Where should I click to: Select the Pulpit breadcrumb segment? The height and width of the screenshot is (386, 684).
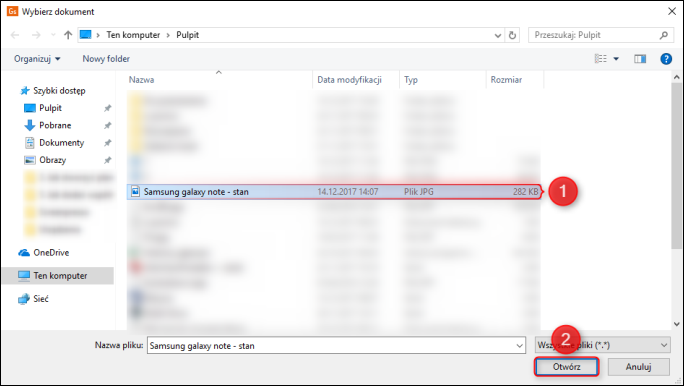click(188, 35)
